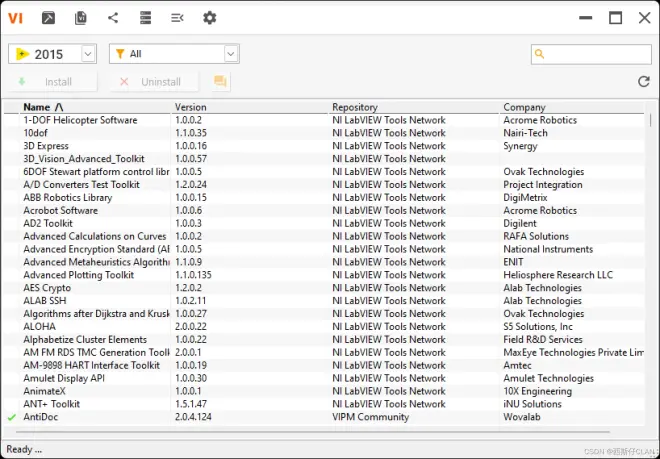
Task: Click Wovalab company cell
Action: coord(522,417)
